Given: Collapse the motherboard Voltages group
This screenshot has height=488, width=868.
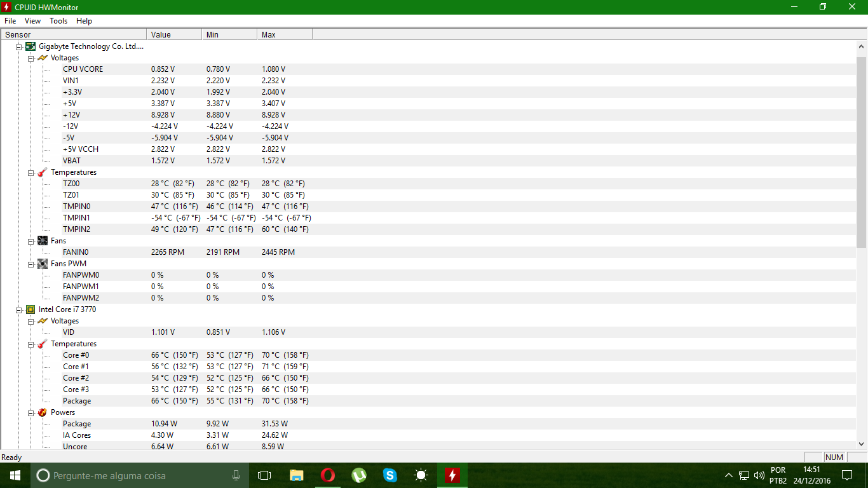Looking at the screenshot, I should point(31,58).
